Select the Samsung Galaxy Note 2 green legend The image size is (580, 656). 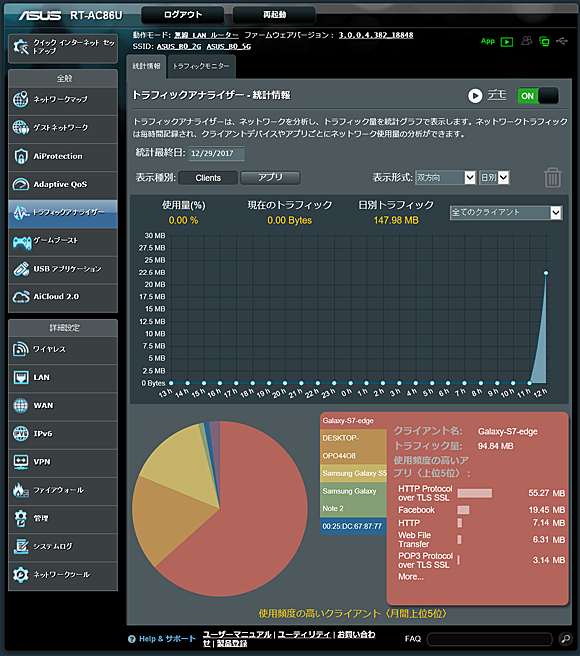click(353, 500)
